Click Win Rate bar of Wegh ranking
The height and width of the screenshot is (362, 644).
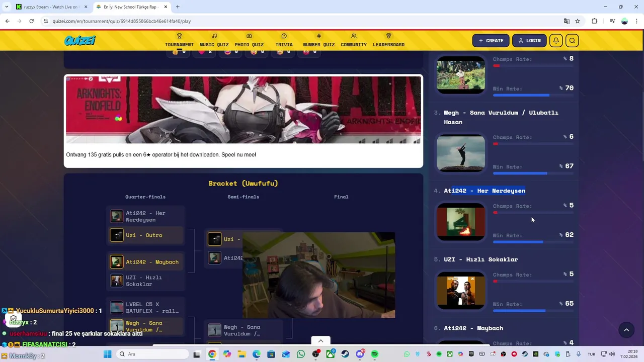coord(533,173)
